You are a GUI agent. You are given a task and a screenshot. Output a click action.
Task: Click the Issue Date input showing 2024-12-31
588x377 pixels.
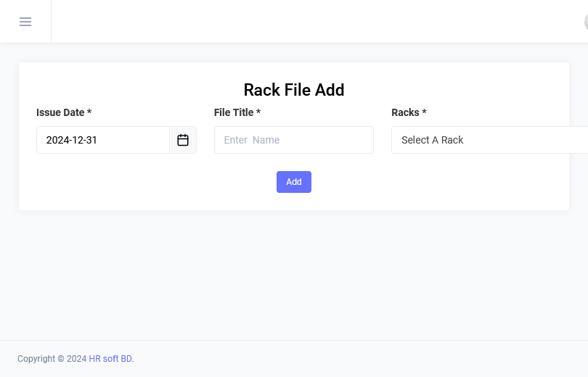[x=103, y=140]
